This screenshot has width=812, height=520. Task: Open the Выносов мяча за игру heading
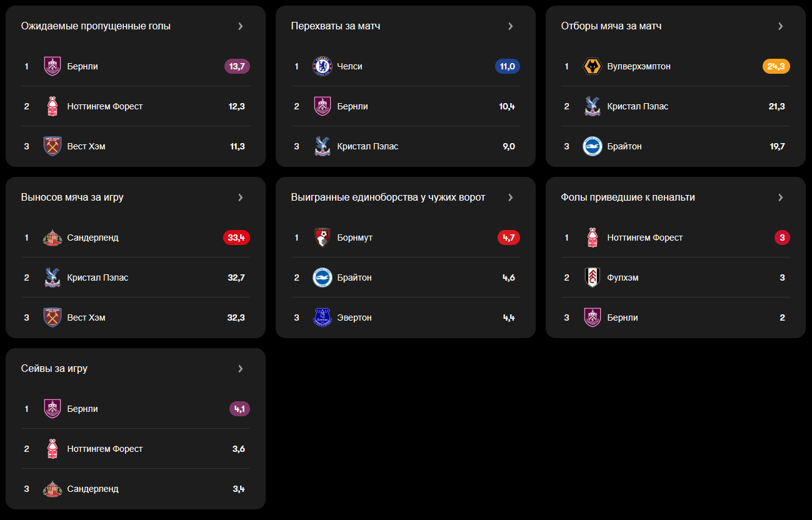tap(73, 197)
